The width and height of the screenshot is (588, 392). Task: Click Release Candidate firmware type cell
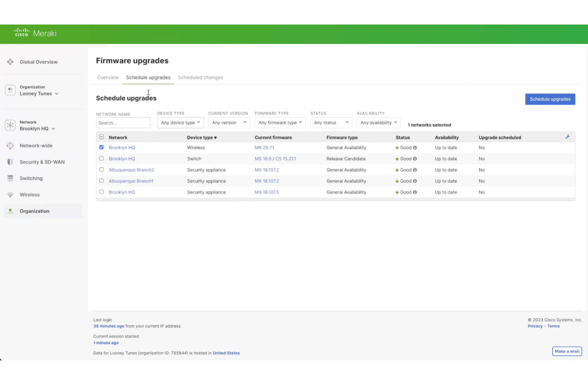[x=346, y=158]
